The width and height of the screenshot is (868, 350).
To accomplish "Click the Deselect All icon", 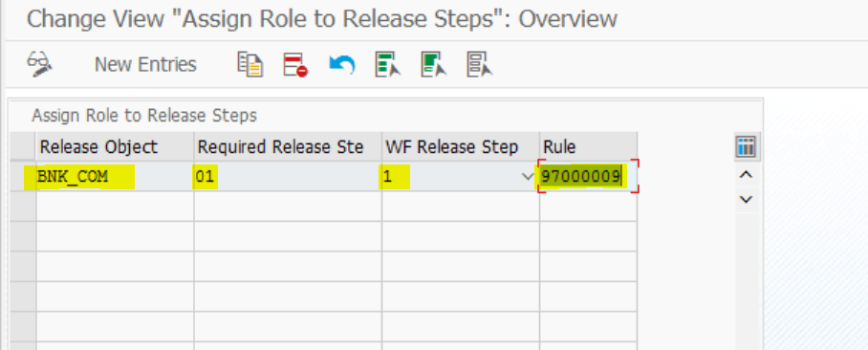I will [479, 64].
